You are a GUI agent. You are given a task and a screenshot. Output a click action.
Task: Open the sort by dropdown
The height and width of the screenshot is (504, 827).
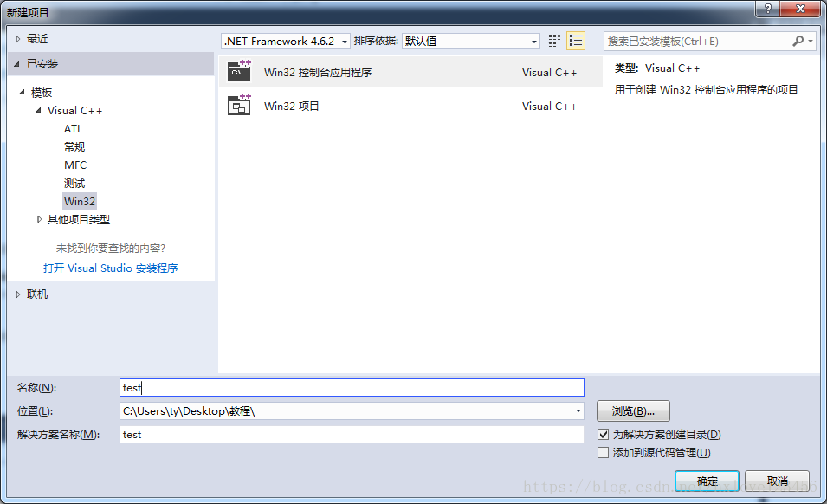pos(470,41)
